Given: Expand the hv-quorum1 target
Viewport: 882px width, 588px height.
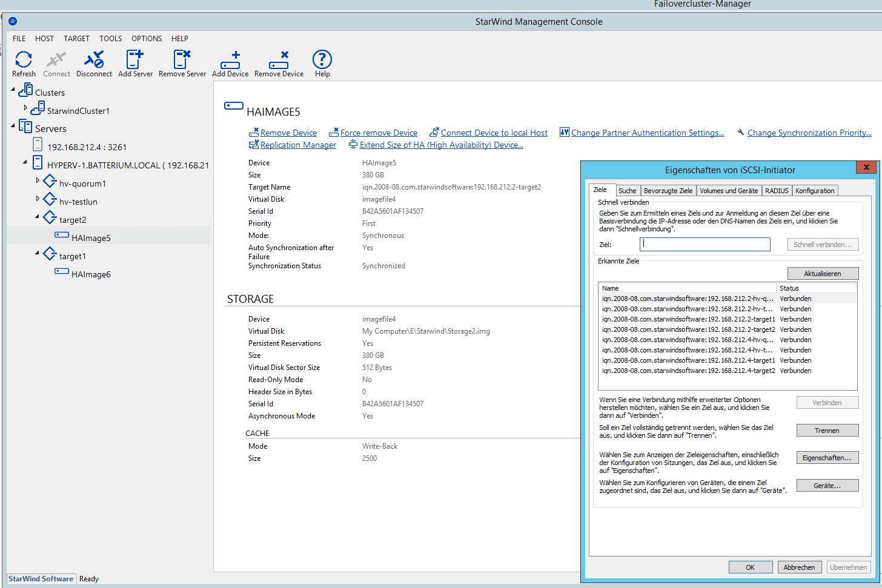Looking at the screenshot, I should 38,180.
